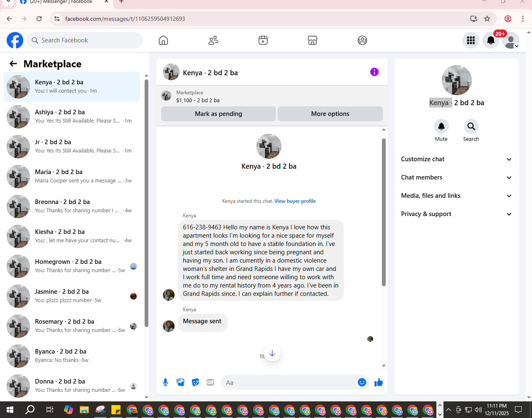Show hidden system tray icons chevron
The image size is (532, 418).
click(x=448, y=410)
